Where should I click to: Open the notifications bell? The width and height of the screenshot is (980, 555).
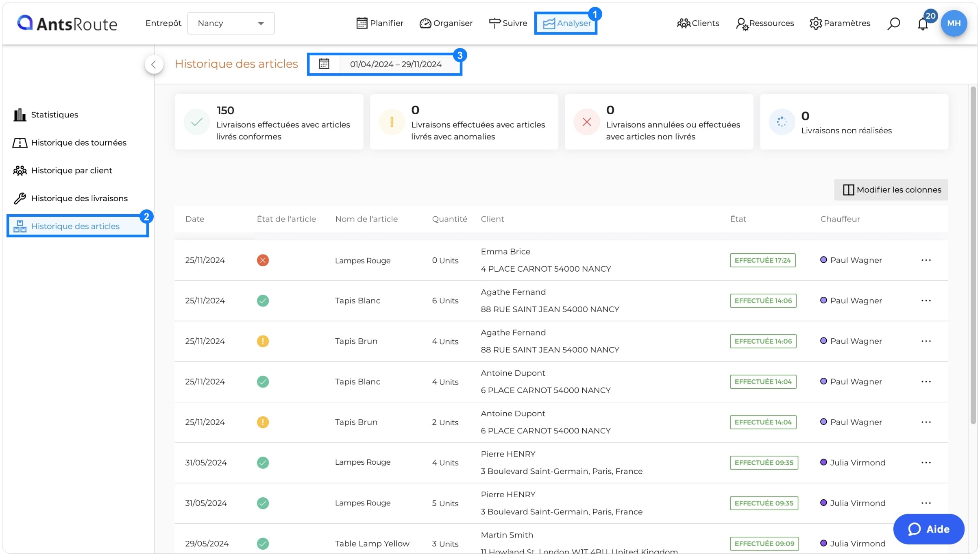923,24
